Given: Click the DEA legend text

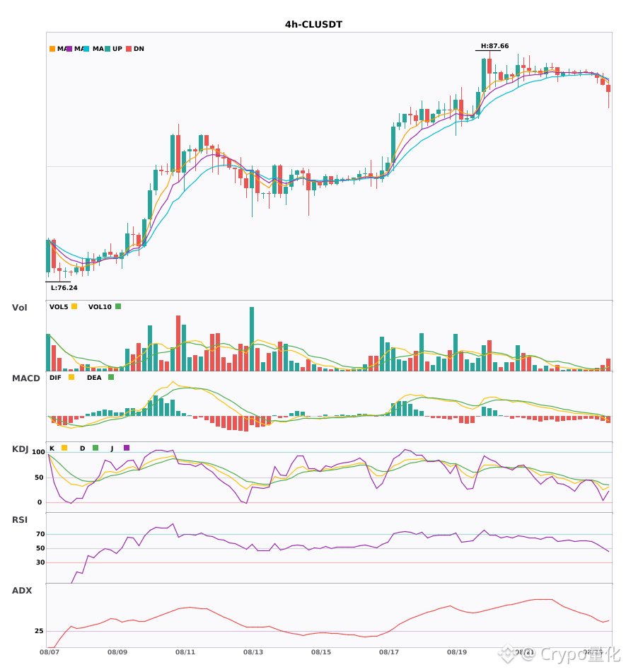Looking at the screenshot, I should (94, 378).
